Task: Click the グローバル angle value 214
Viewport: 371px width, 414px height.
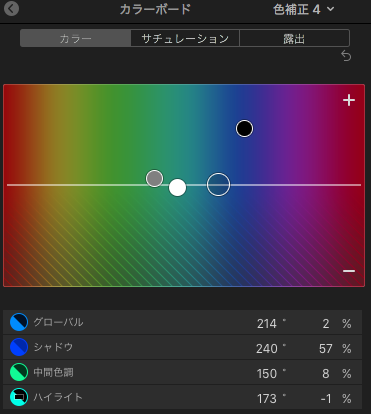Action: click(x=267, y=324)
